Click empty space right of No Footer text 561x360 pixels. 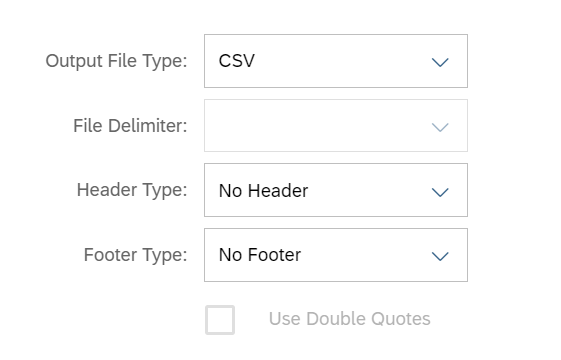[365, 255]
